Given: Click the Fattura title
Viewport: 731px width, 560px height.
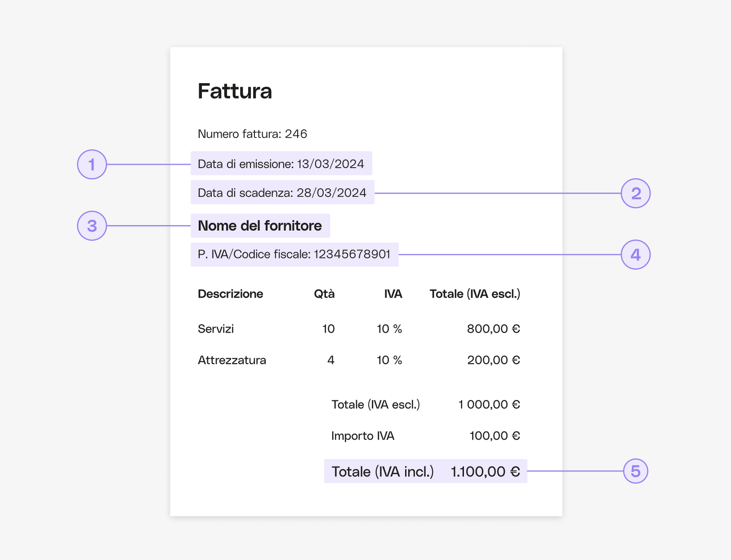Looking at the screenshot, I should pos(235,91).
